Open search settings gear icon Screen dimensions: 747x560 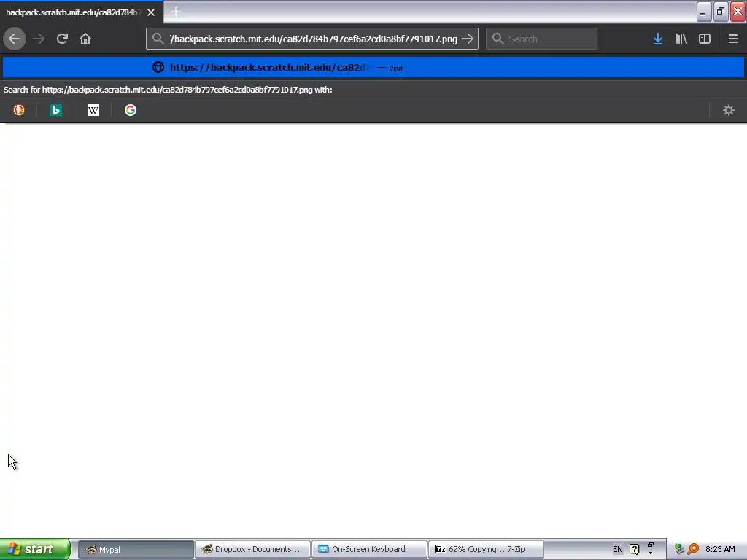click(729, 110)
